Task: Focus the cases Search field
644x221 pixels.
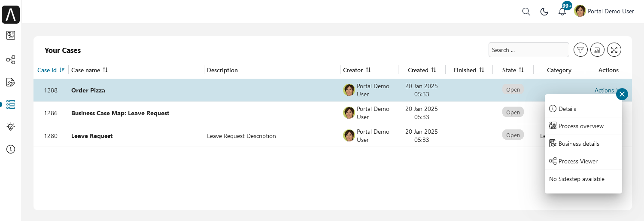Action: click(x=529, y=50)
